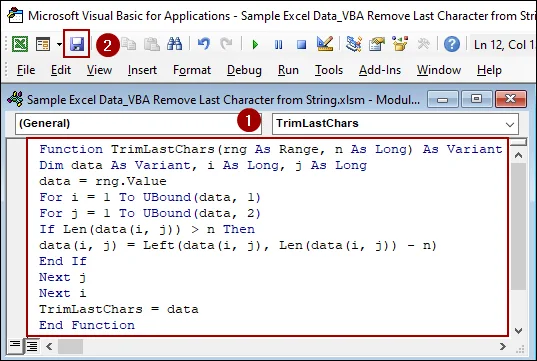Minimize the Module code window
Viewport: 537px width, 361px height.
pos(442,100)
